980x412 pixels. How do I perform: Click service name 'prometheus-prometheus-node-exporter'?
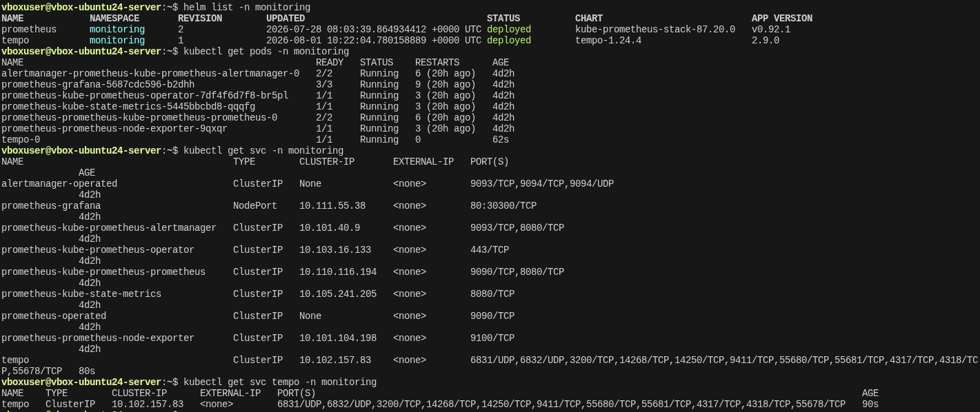tap(98, 338)
